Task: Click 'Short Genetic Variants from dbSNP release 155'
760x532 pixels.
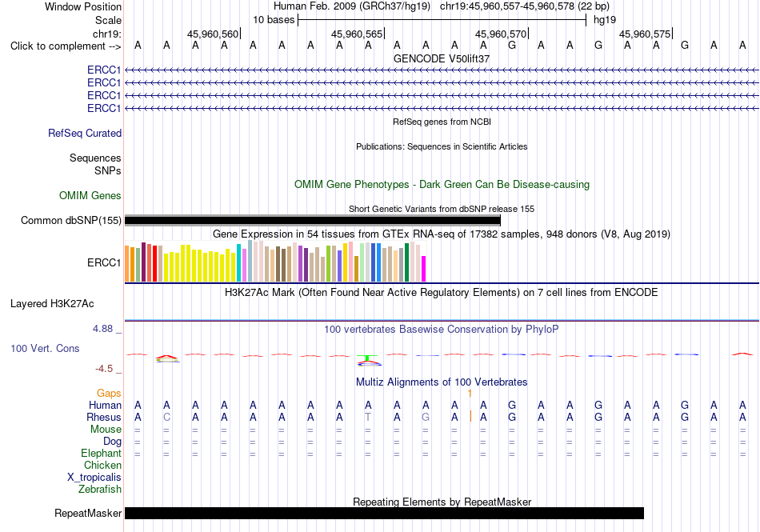Action: [442, 209]
